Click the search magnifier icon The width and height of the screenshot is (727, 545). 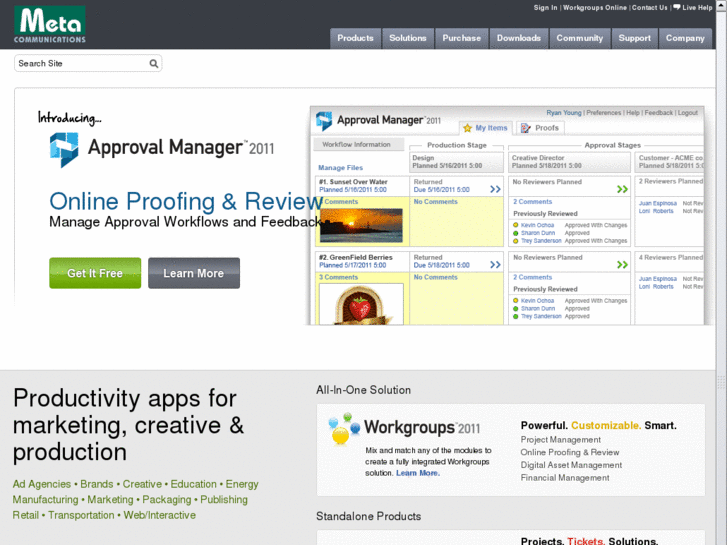[154, 63]
